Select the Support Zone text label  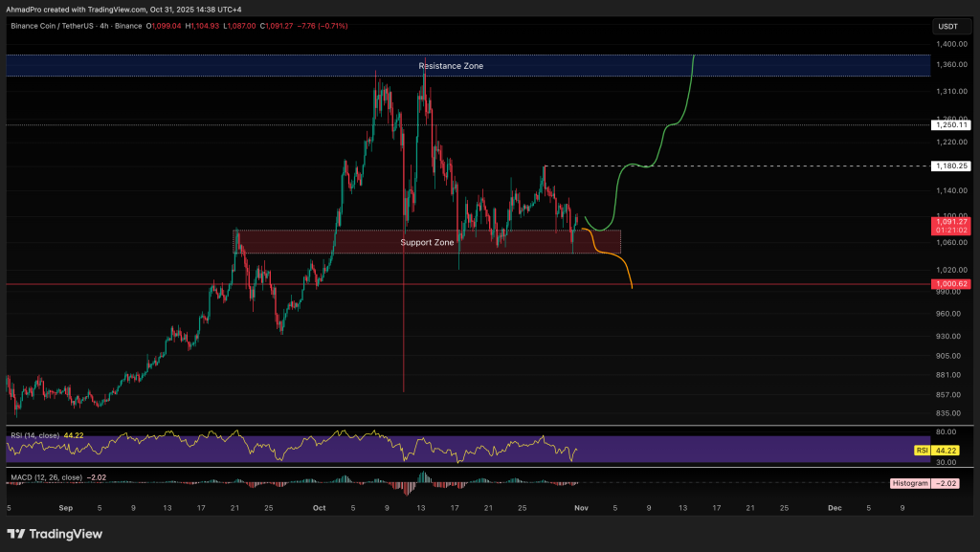point(427,243)
